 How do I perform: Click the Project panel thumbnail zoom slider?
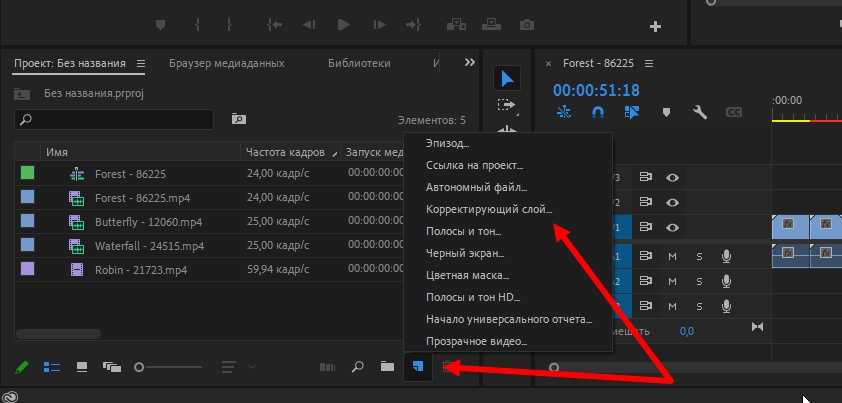pos(139,367)
